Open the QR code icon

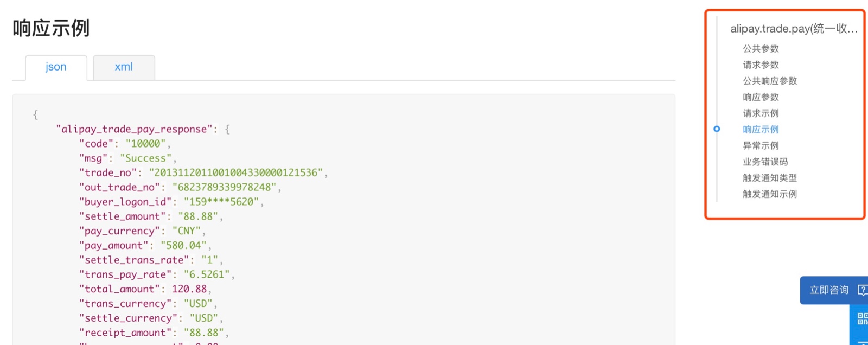863,318
